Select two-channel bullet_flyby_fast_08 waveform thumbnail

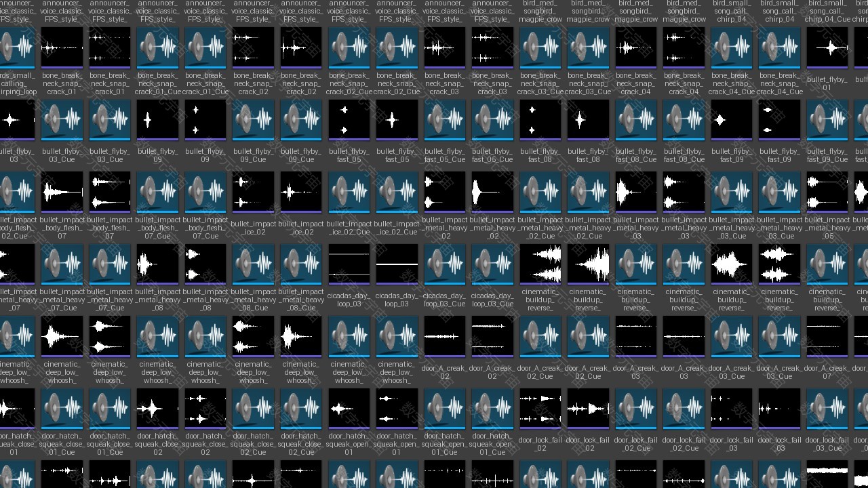tap(540, 120)
